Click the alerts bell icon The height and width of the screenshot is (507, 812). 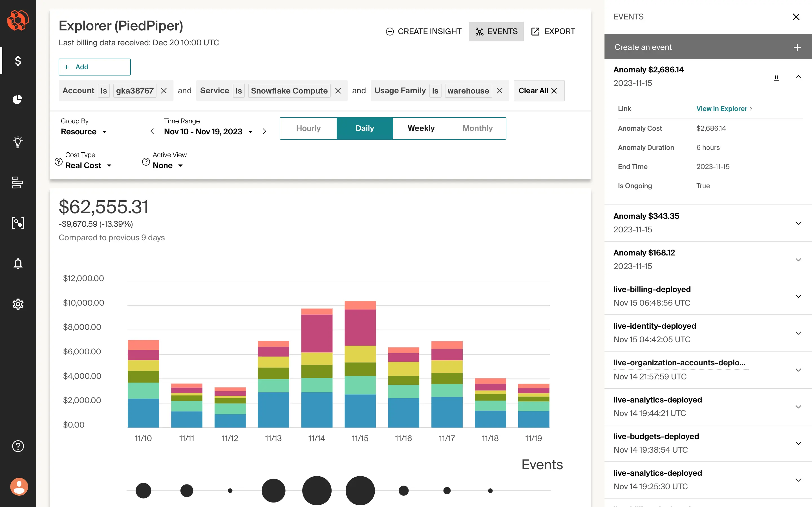[x=17, y=263]
